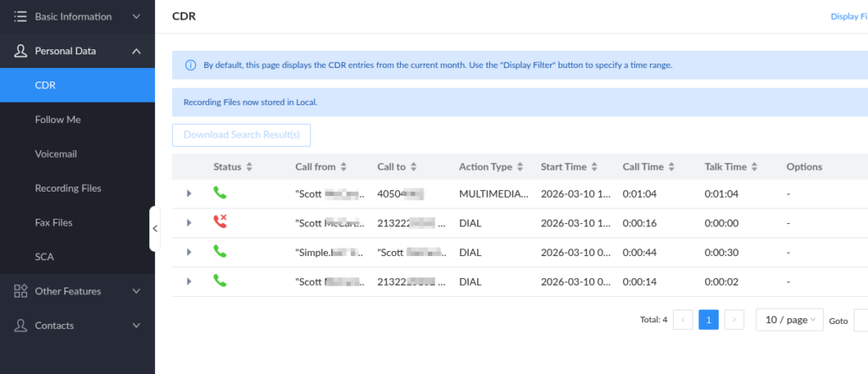
Task: Sort entries by Talk Time
Action: [x=754, y=167]
